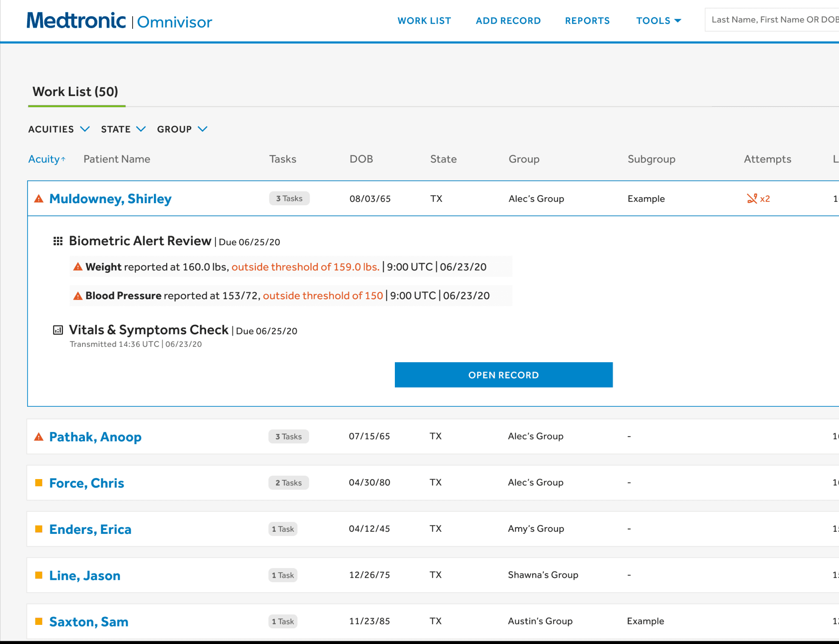Click 'outside threshold of 159.0 lbs.' text

[305, 267]
